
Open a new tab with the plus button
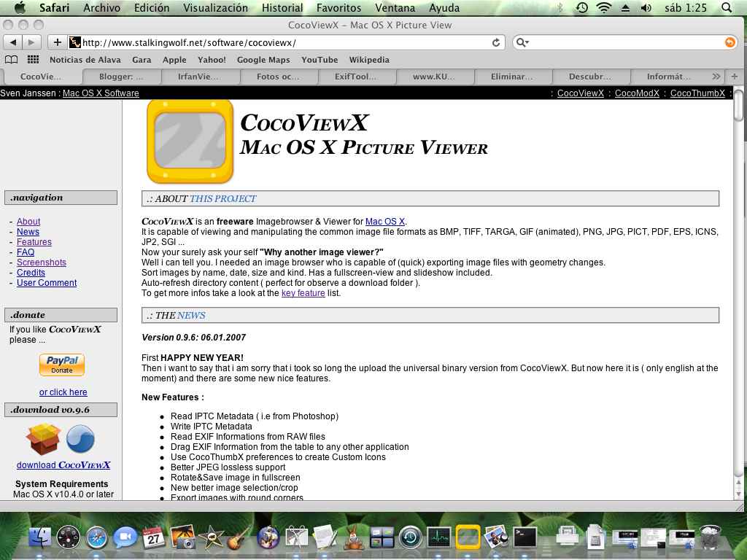pos(734,76)
